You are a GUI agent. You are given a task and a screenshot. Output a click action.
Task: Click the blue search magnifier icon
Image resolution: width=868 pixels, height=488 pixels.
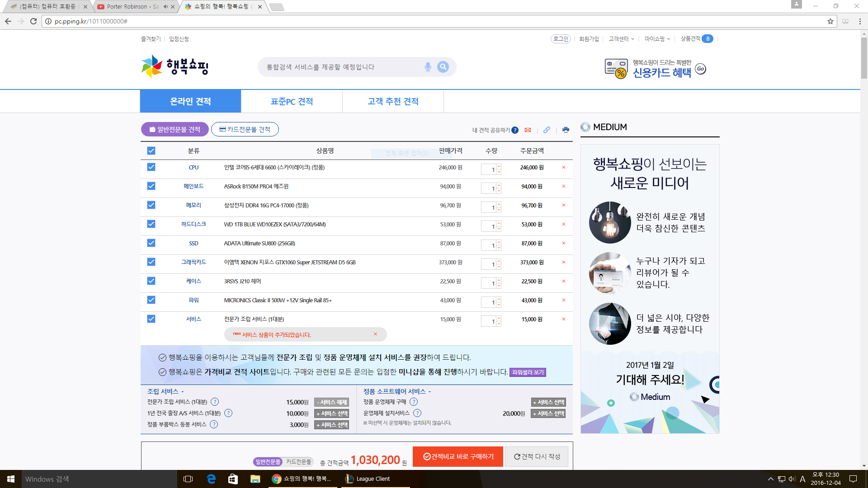pos(443,67)
